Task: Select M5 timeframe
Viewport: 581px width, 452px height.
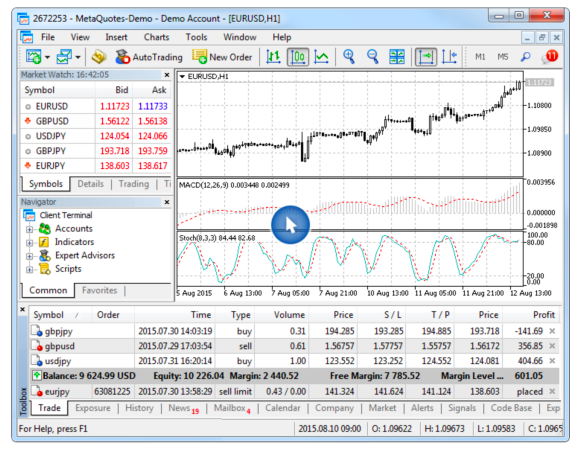Action: coord(502,57)
